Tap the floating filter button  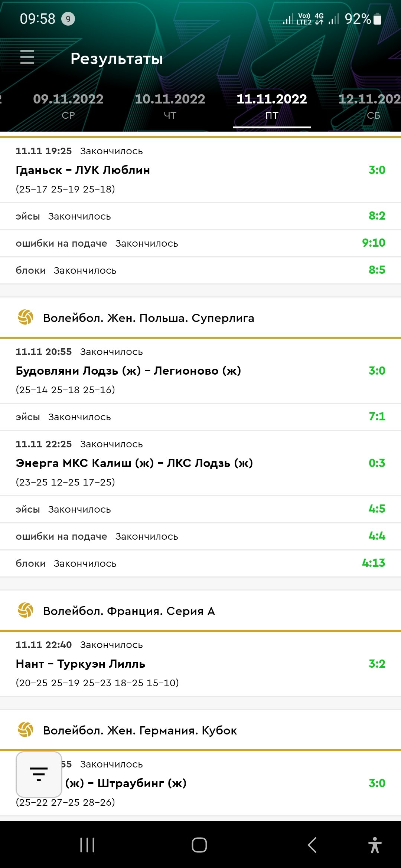pos(39,775)
